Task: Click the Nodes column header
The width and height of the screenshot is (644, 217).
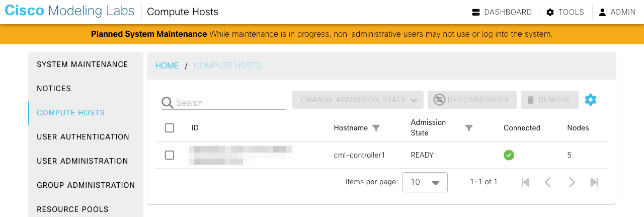Action: pyautogui.click(x=578, y=128)
